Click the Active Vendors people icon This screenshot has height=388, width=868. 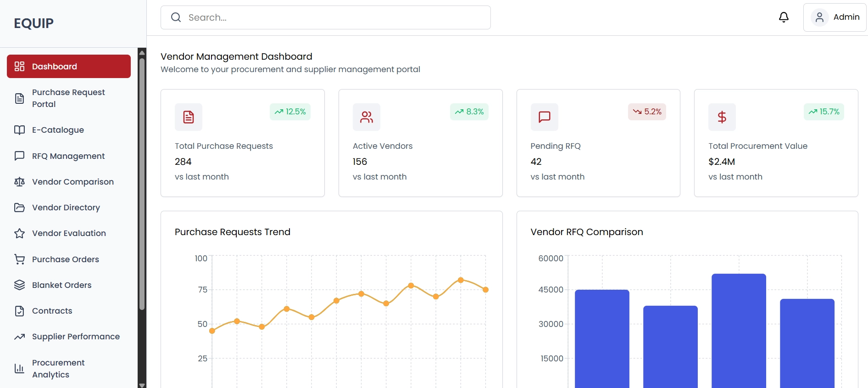pyautogui.click(x=367, y=117)
